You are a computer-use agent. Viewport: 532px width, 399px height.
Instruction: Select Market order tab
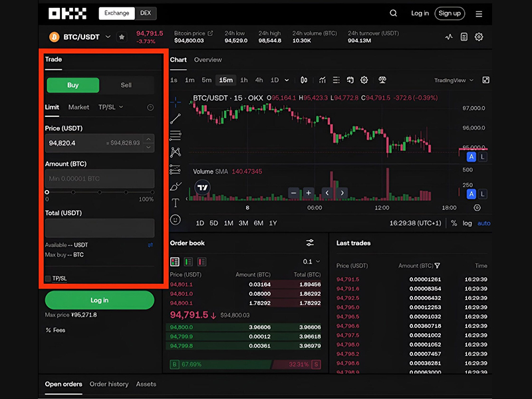[78, 107]
